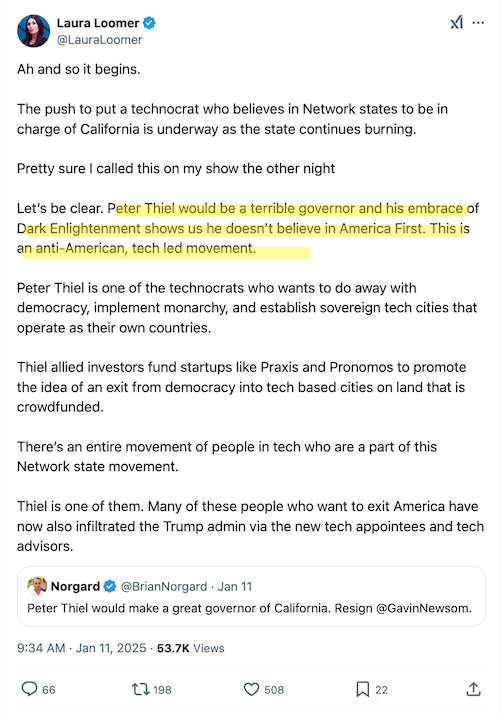Click the reply speech bubble icon
The image size is (500, 716).
29,689
